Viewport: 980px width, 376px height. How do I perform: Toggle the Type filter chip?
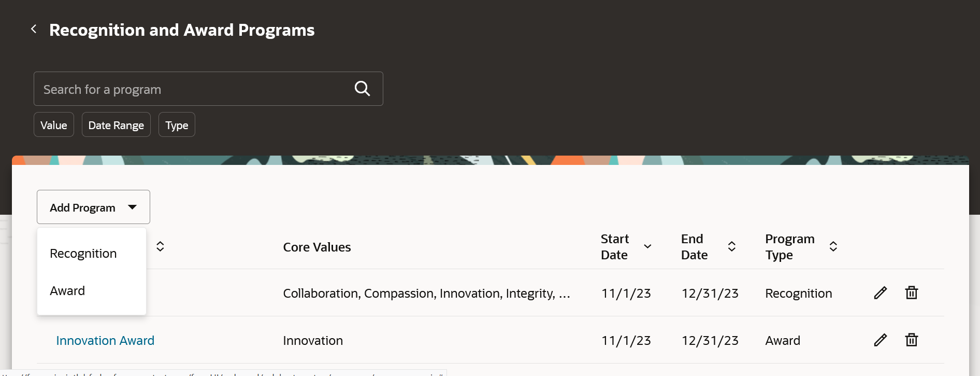point(177,124)
